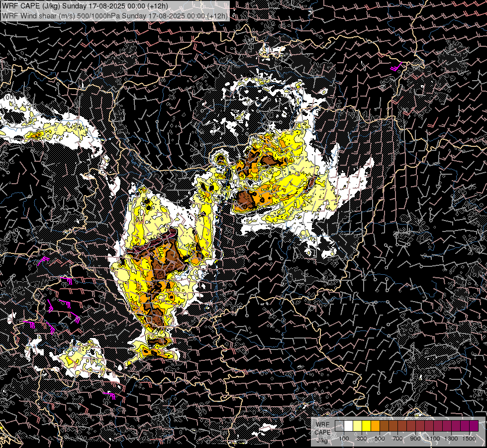Select the bright yellow 300–400 legend swatch
Viewport: 487px width, 448px height.
(367, 426)
